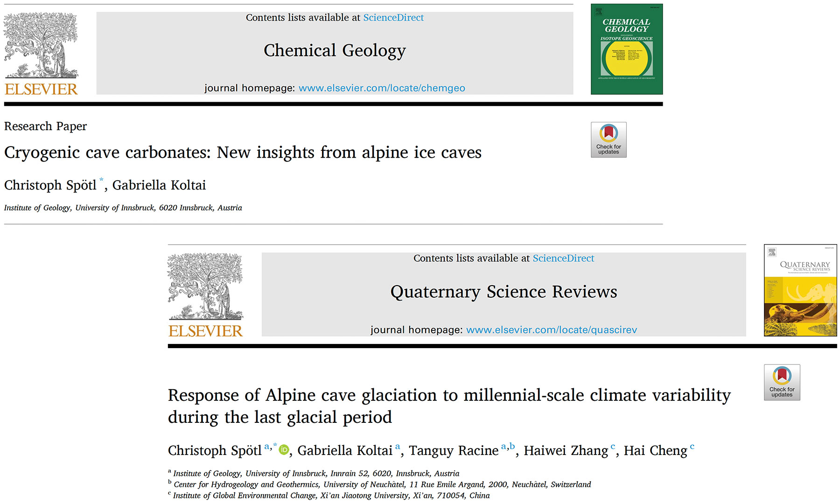Open the Quaternary Science Reviews cover thumbnail

[800, 290]
